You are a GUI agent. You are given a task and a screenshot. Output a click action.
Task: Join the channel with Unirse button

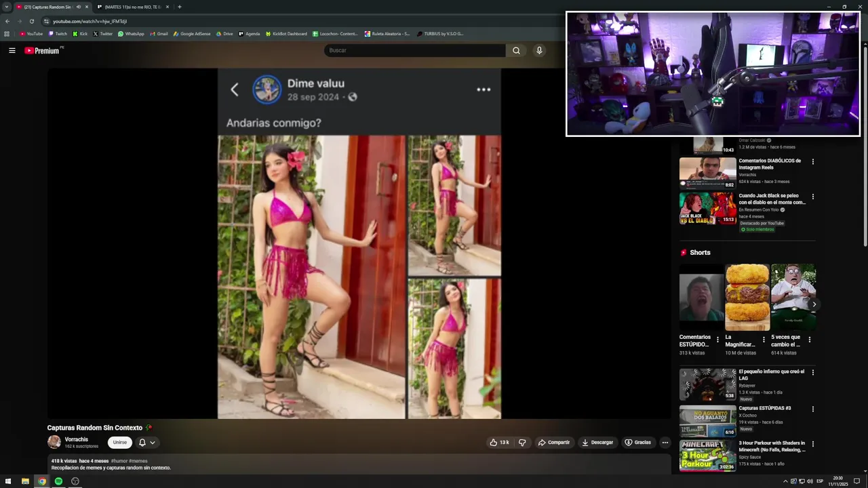pyautogui.click(x=120, y=443)
